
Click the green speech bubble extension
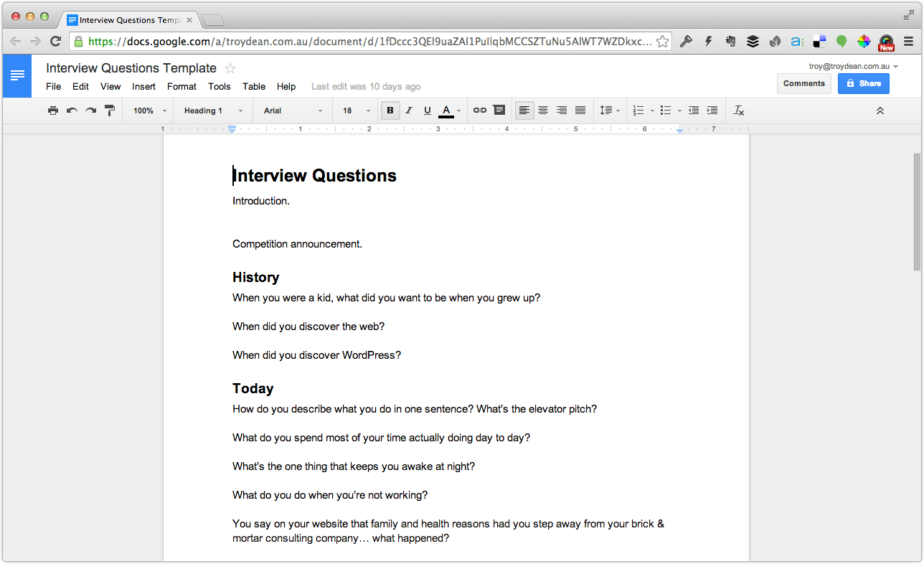(x=841, y=41)
